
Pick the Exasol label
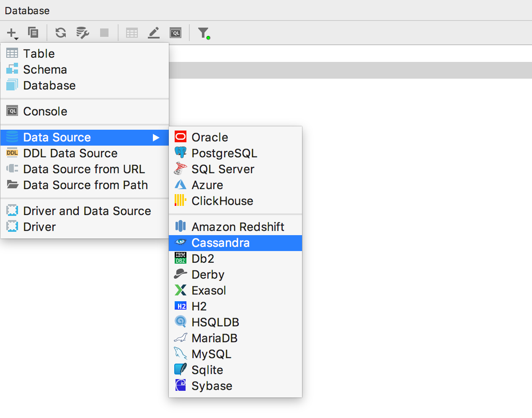click(x=209, y=290)
